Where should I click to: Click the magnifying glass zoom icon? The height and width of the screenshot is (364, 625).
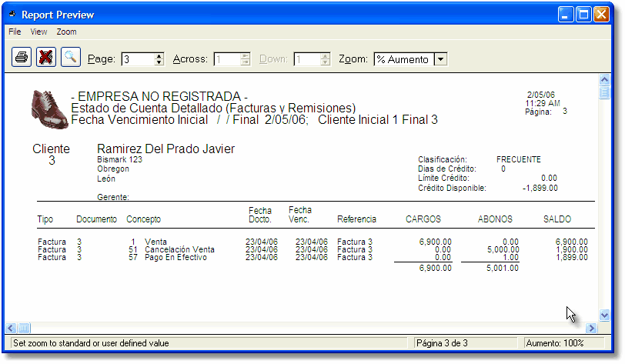click(x=71, y=57)
